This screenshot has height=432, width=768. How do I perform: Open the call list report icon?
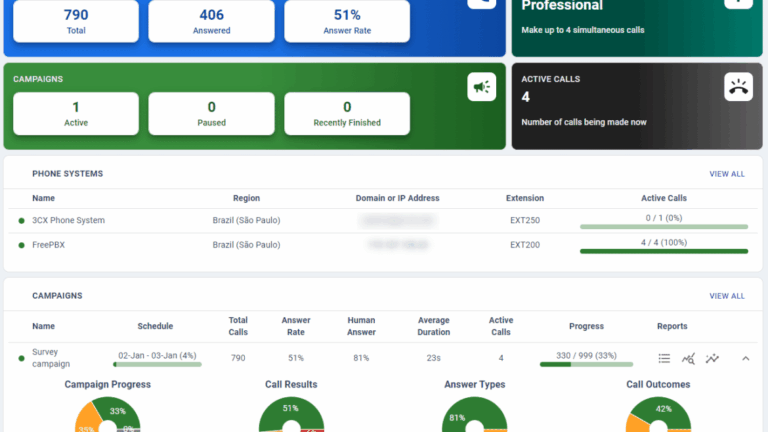pyautogui.click(x=664, y=358)
